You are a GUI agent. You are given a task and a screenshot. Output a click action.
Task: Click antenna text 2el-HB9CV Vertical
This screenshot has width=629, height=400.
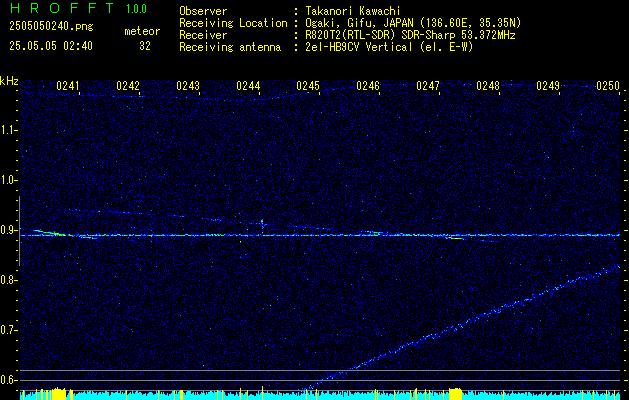pos(358,47)
